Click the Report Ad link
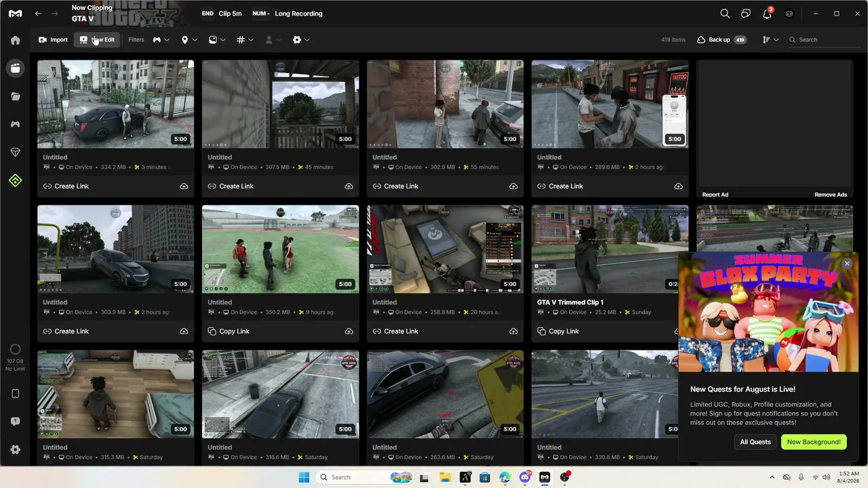The height and width of the screenshot is (488, 868). (715, 195)
